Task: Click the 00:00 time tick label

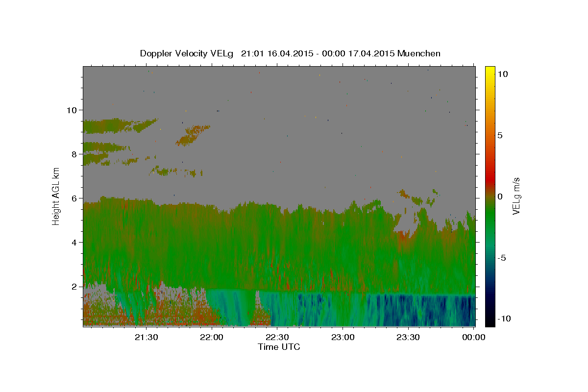Action: pyautogui.click(x=473, y=337)
